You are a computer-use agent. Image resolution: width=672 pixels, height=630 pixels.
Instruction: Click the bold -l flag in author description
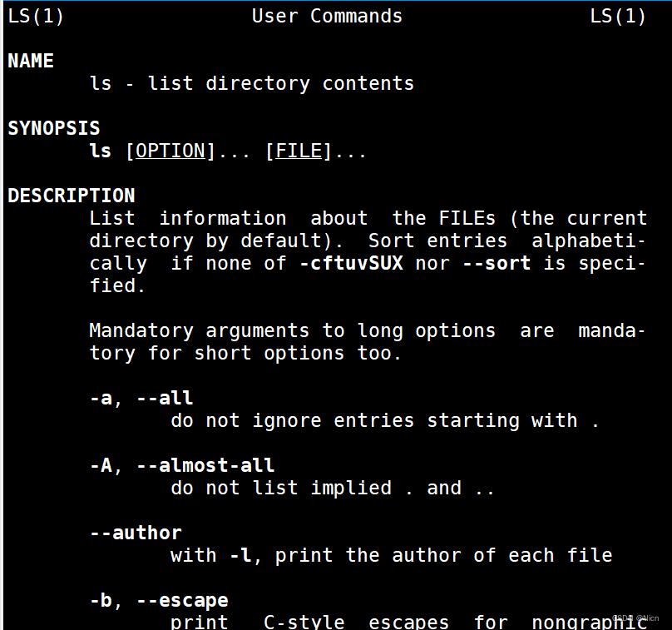tap(241, 555)
